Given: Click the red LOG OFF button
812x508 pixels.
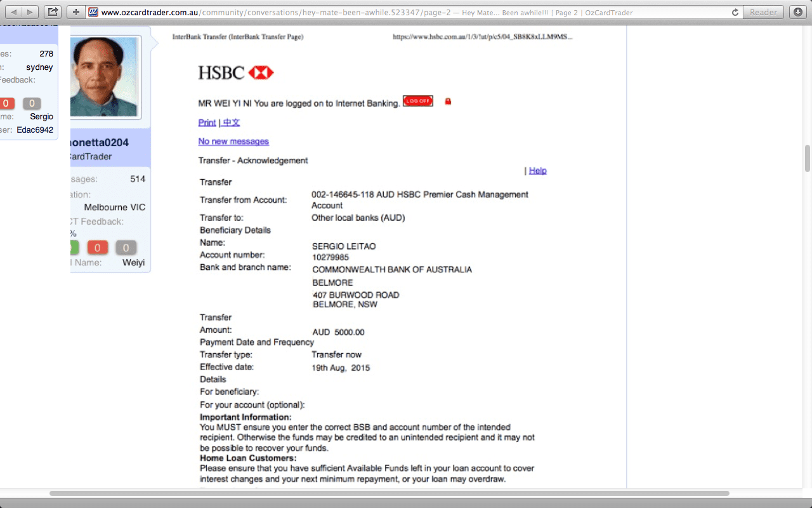Looking at the screenshot, I should pos(417,101).
